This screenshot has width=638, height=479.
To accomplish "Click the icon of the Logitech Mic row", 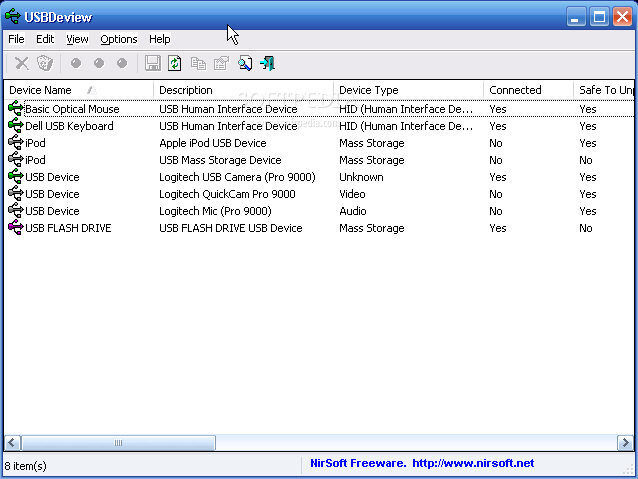I will tap(15, 211).
